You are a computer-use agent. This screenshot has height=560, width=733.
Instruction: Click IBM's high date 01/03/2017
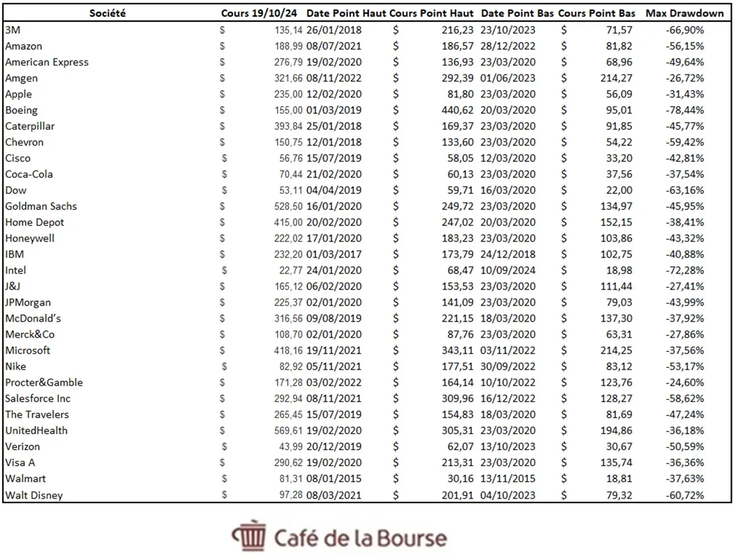point(334,254)
